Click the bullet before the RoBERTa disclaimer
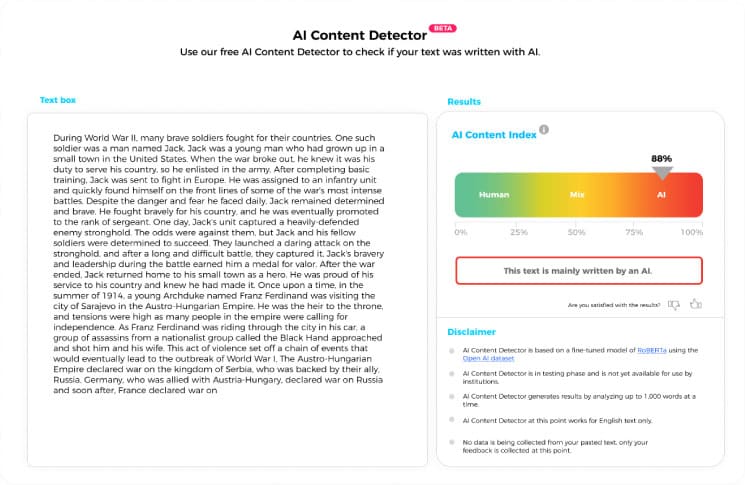The image size is (745, 485). coord(452,351)
